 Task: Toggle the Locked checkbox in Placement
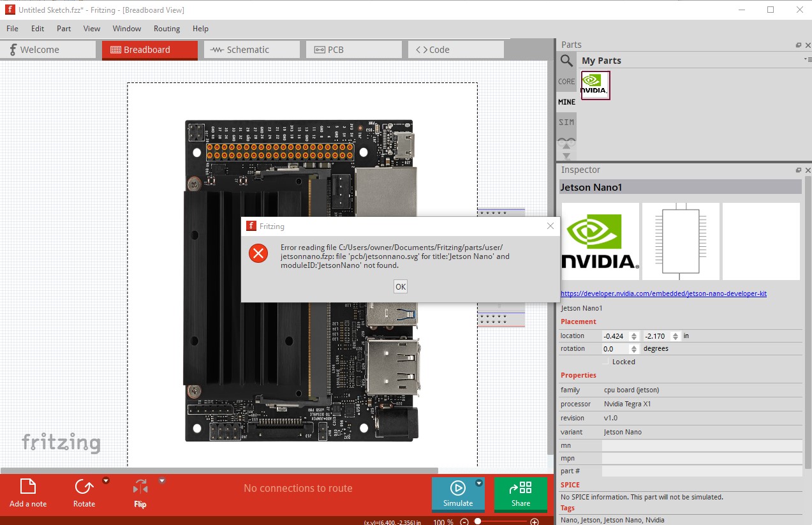pyautogui.click(x=606, y=362)
